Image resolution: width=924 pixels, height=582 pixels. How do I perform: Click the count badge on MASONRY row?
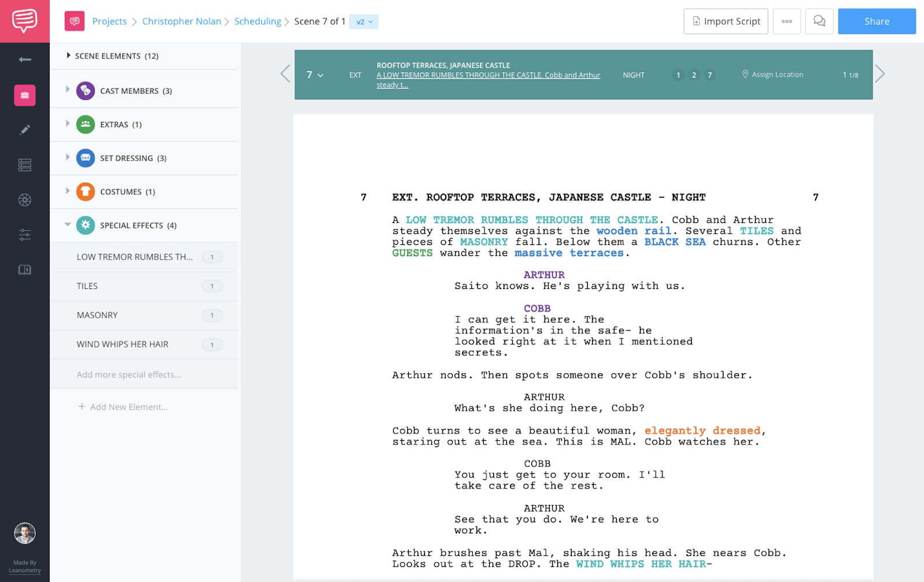pyautogui.click(x=212, y=316)
